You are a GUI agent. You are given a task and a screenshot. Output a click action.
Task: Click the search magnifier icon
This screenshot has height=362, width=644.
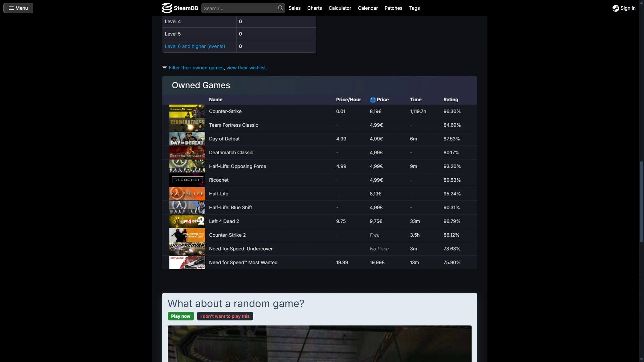pos(280,8)
